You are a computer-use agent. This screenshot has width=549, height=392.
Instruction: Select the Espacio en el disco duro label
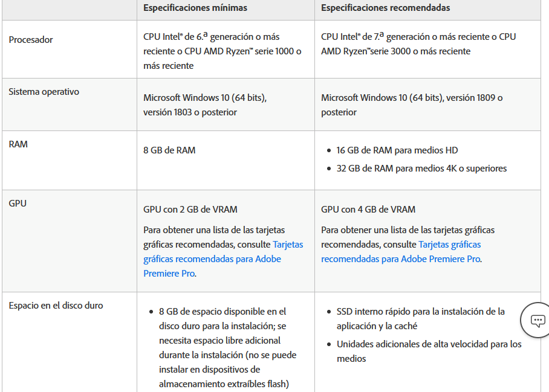pyautogui.click(x=56, y=306)
